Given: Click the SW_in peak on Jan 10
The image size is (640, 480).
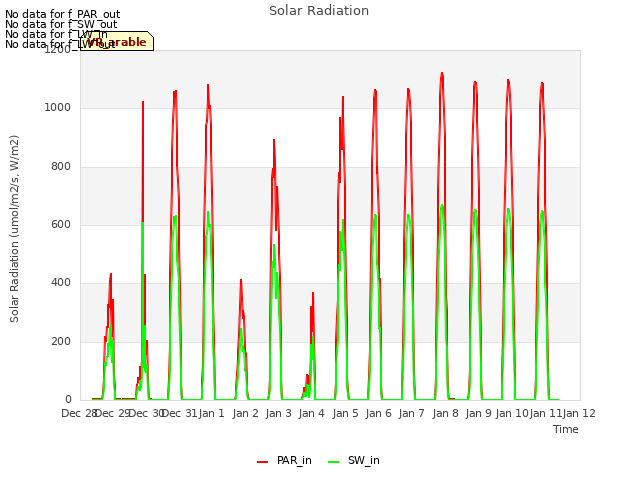Looking at the screenshot, I should tap(508, 209).
